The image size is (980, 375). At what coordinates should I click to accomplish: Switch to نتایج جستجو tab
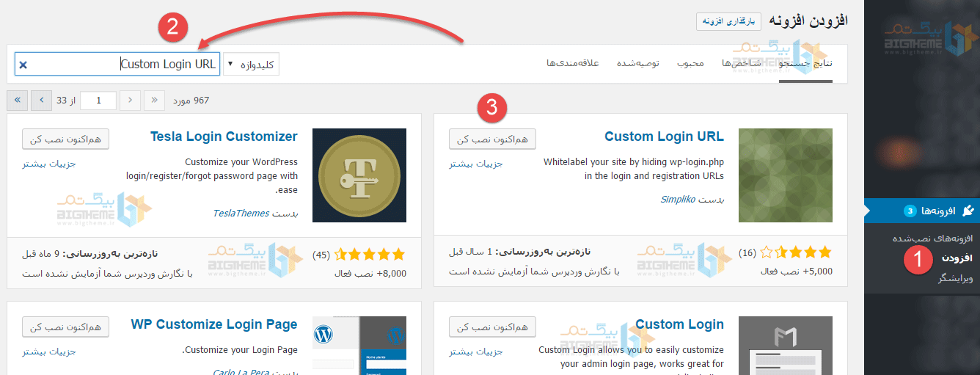coord(805,63)
